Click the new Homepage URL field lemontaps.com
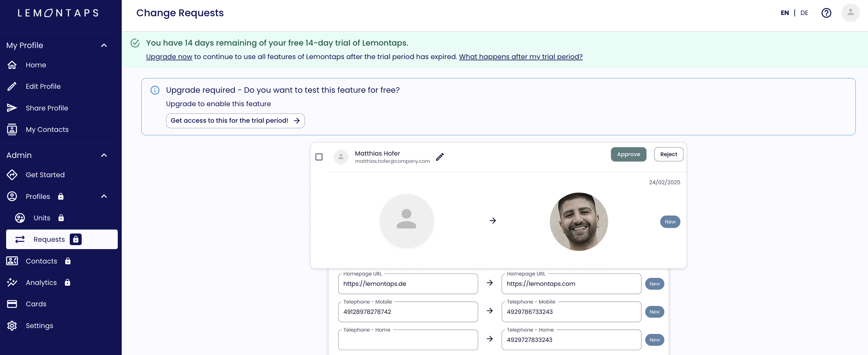 [x=571, y=283]
